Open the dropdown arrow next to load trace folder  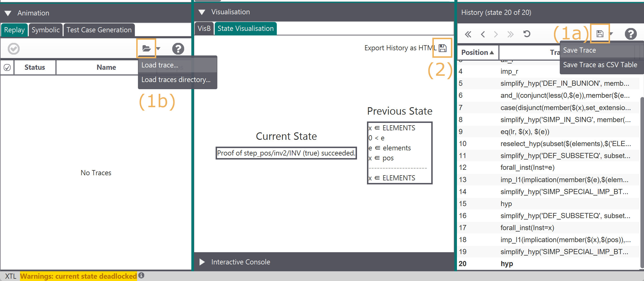click(159, 49)
